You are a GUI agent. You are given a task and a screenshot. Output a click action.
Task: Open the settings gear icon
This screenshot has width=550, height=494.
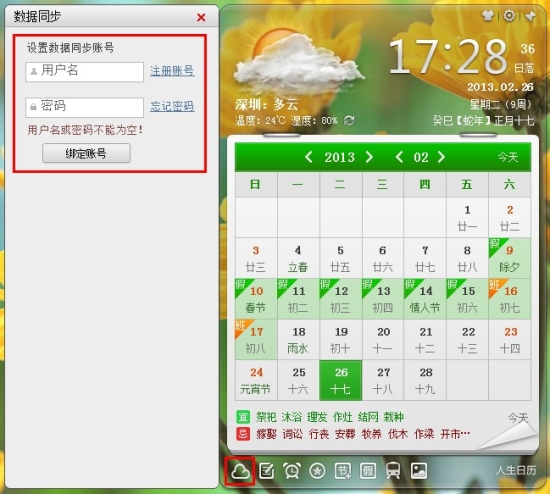[x=509, y=15]
